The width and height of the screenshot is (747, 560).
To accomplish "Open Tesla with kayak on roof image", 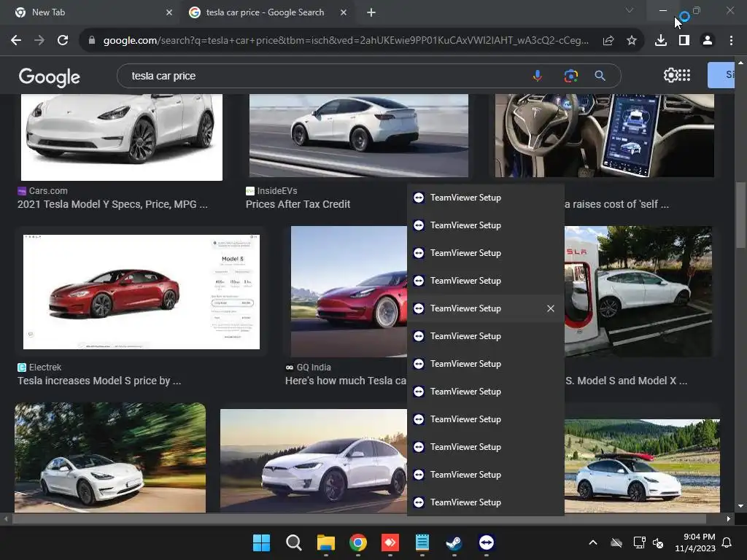I will point(642,466).
